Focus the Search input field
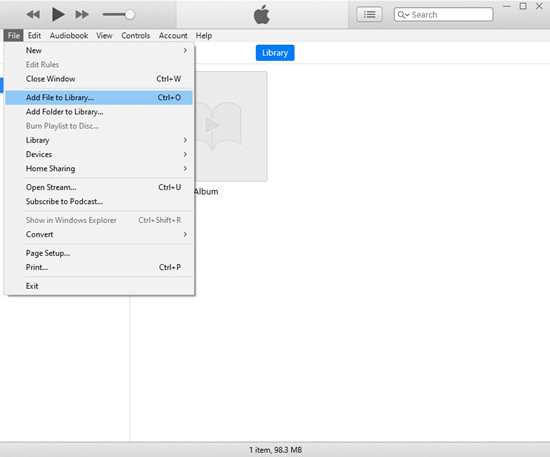550x457 pixels. [443, 14]
